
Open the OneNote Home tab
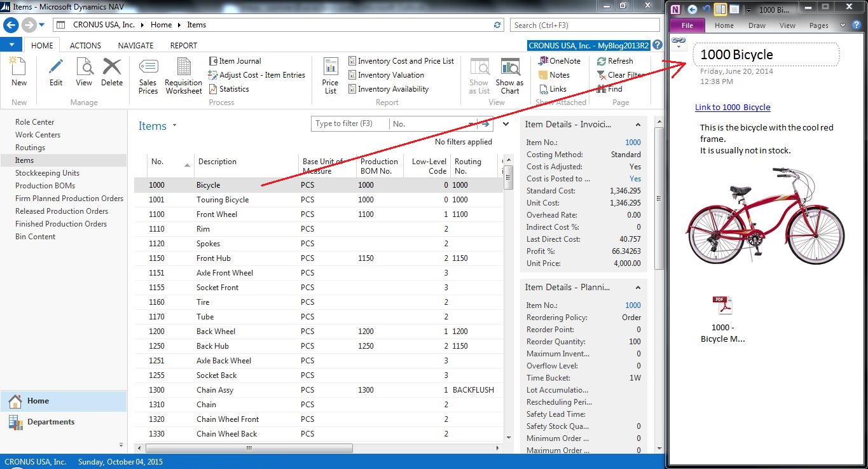point(724,25)
